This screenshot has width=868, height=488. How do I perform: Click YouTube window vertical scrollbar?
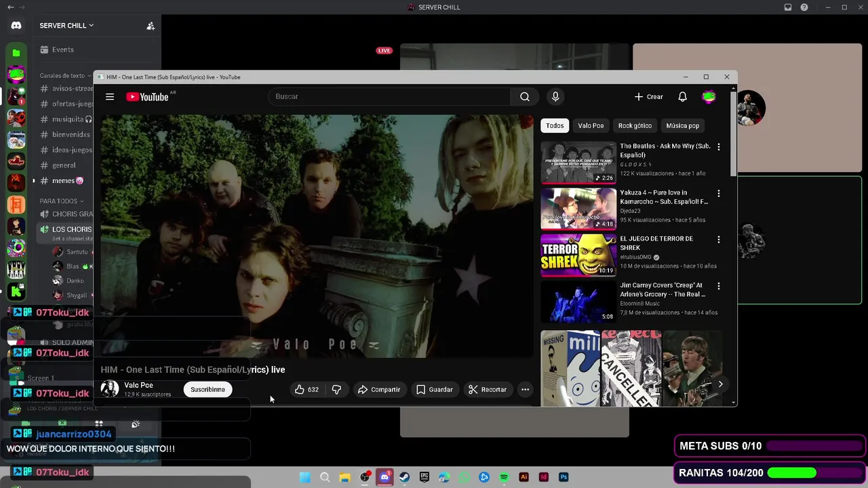733,136
